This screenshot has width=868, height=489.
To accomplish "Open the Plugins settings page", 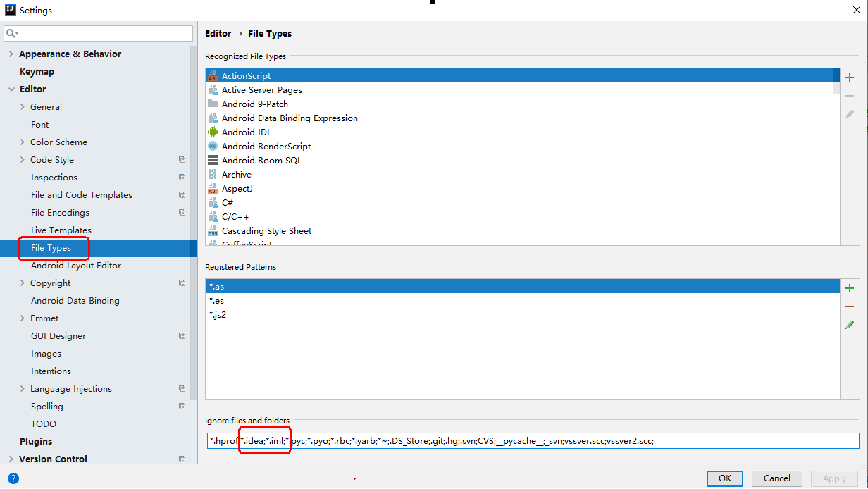I will [36, 442].
